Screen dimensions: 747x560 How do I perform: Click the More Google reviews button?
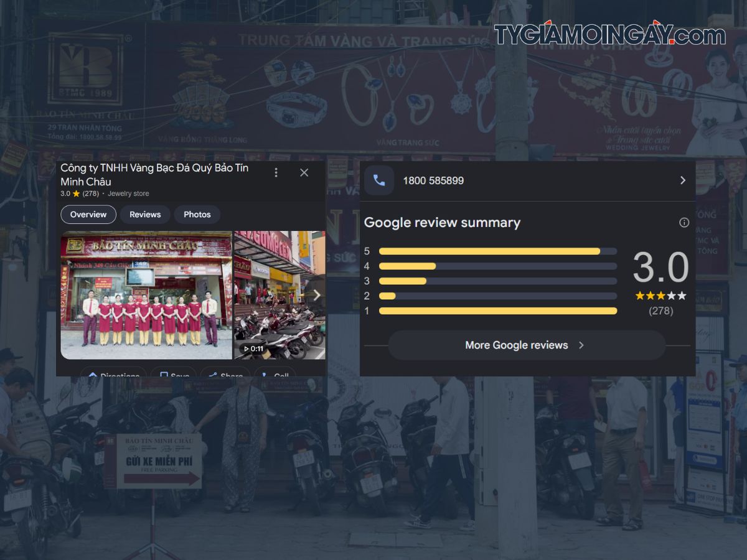coord(527,345)
